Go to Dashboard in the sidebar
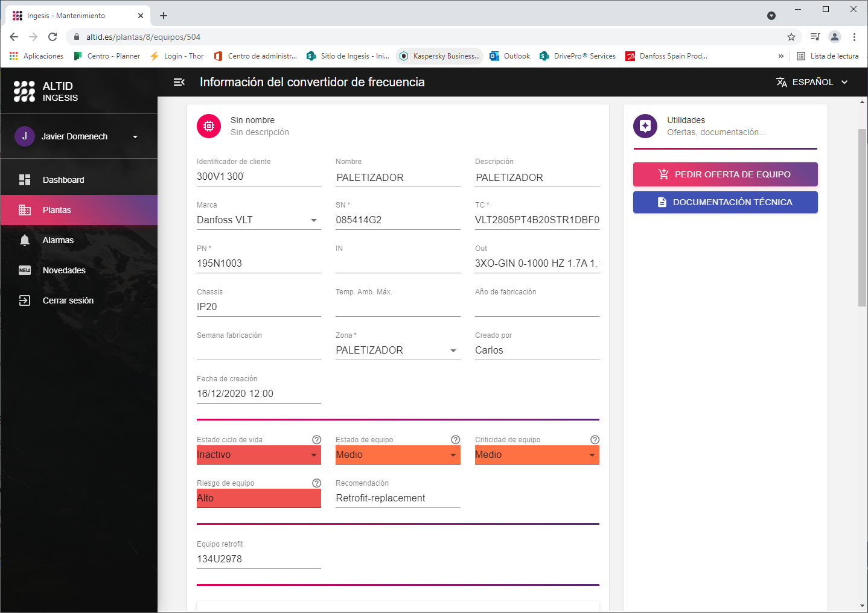Viewport: 868px width, 613px height. tap(63, 180)
